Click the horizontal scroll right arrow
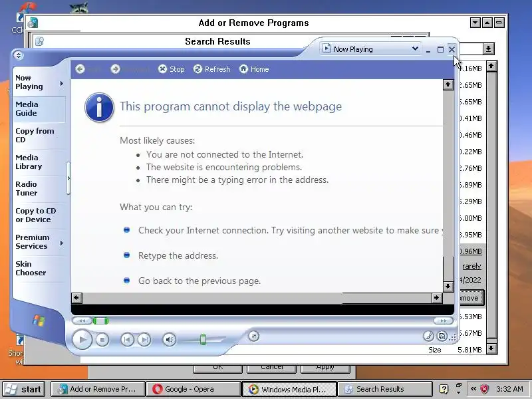This screenshot has height=399, width=532. click(437, 298)
